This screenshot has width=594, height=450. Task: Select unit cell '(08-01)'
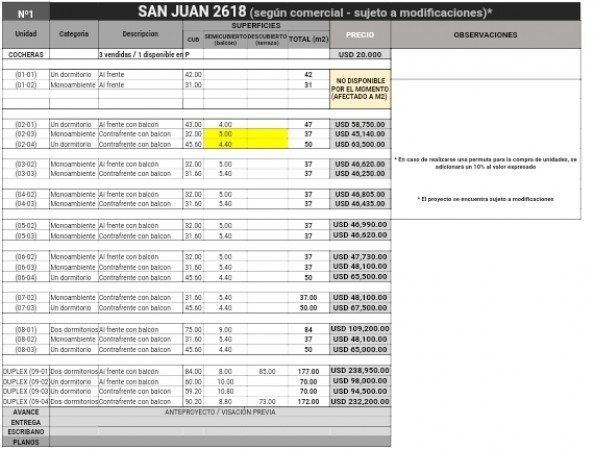(x=26, y=330)
